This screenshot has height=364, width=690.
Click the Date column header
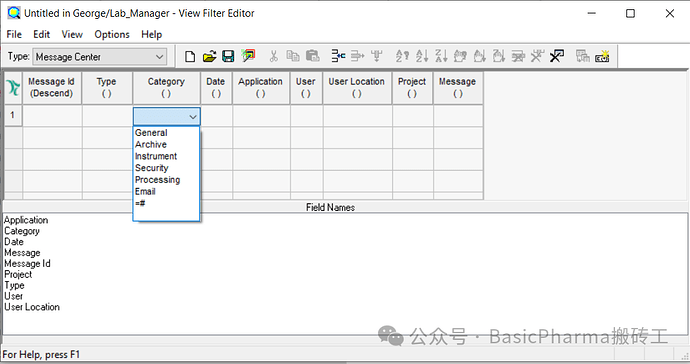click(x=216, y=88)
